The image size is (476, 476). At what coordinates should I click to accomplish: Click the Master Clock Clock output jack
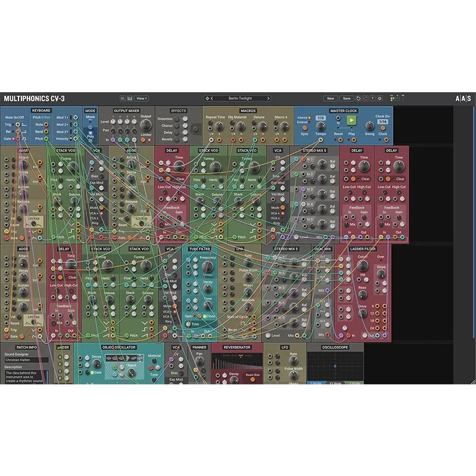pyautogui.click(x=386, y=140)
